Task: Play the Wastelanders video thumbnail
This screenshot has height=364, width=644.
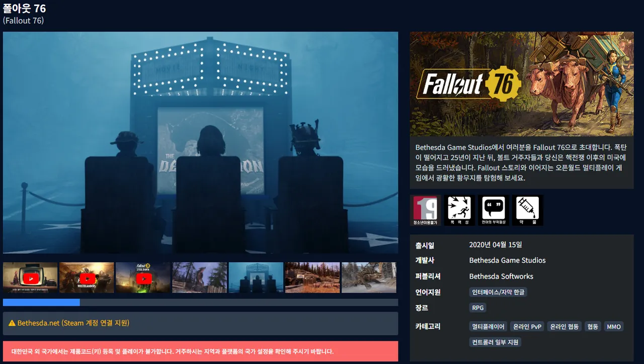Action: pyautogui.click(x=87, y=278)
